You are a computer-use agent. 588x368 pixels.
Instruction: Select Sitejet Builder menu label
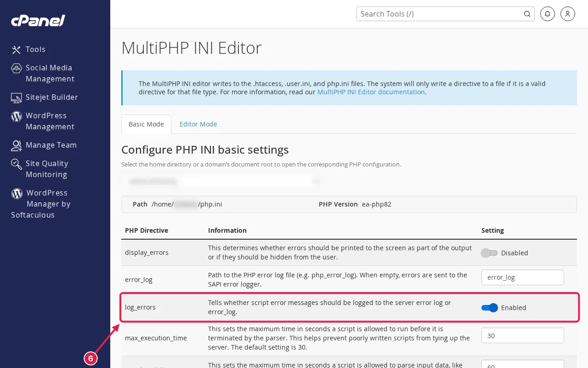click(x=52, y=97)
